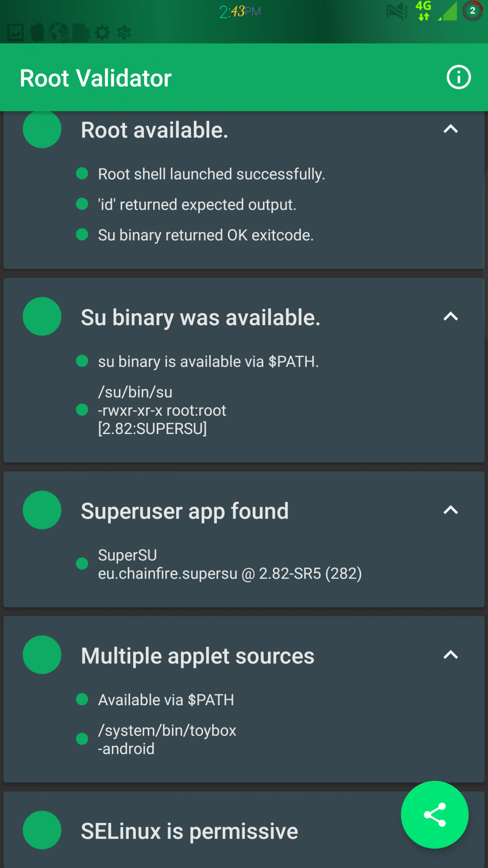Tap the green share floating button
Viewport: 488px width, 868px height.
(x=434, y=815)
